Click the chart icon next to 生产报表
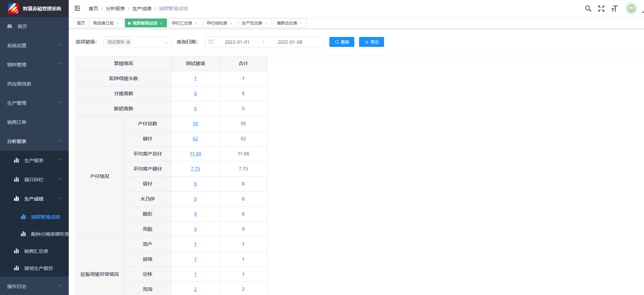Image resolution: width=644 pixels, height=295 pixels. [x=16, y=160]
